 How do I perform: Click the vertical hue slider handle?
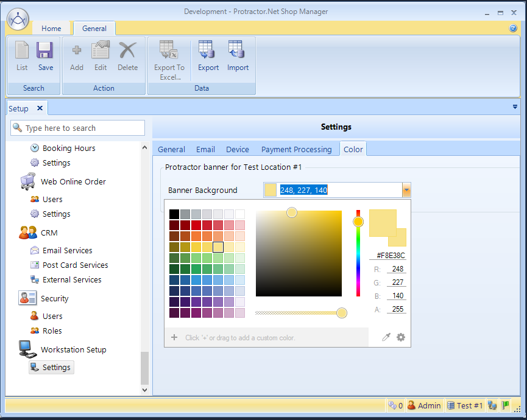(358, 222)
